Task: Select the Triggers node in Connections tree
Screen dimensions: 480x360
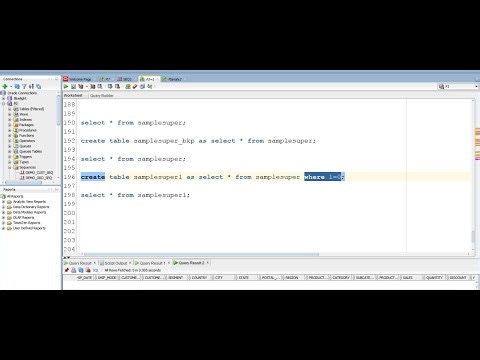Action: point(26,157)
